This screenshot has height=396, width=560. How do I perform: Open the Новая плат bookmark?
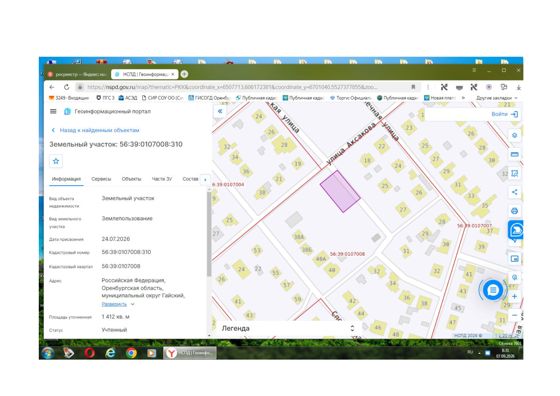(x=439, y=98)
